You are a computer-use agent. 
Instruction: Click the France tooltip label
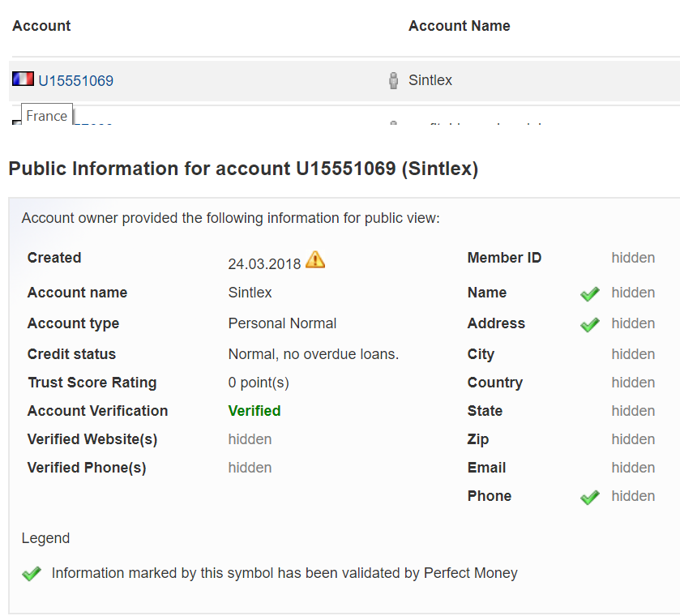46,116
